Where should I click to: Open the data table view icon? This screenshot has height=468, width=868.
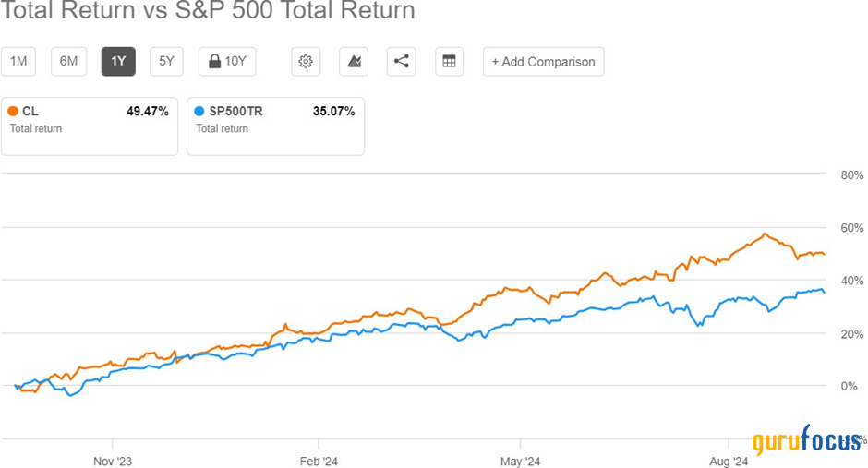point(449,62)
